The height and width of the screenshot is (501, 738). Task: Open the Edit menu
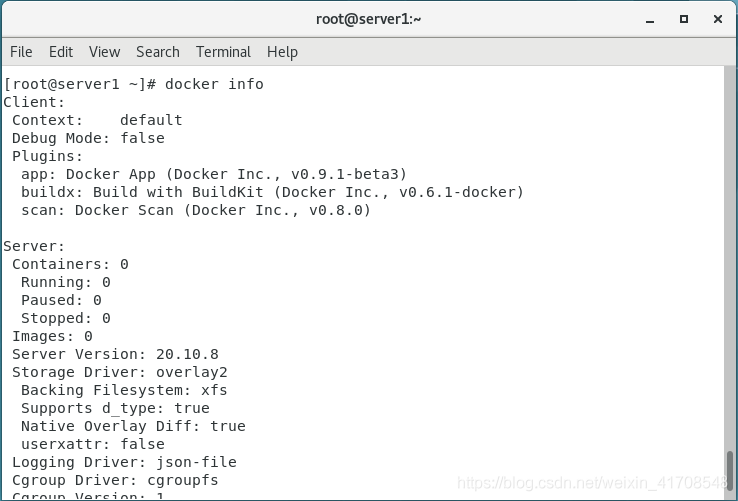point(61,52)
